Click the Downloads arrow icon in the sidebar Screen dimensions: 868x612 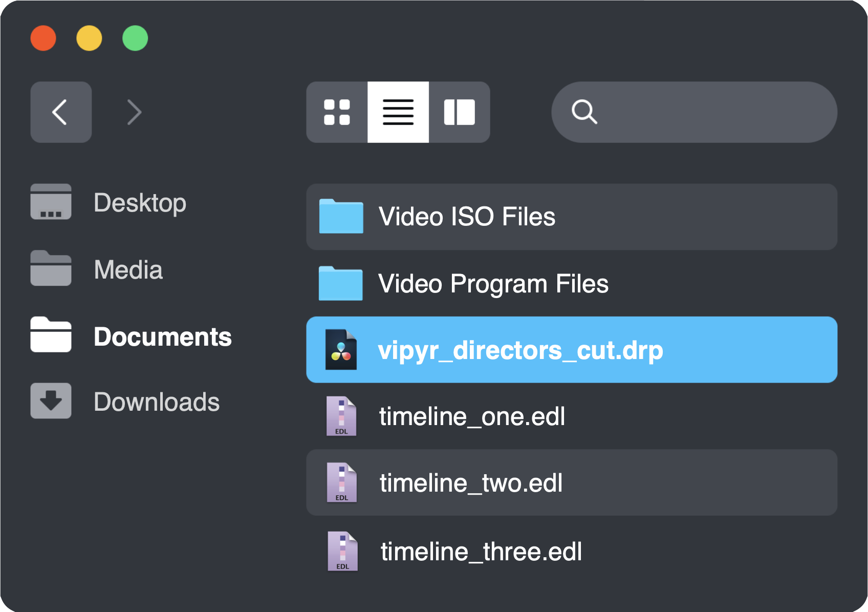pos(51,400)
